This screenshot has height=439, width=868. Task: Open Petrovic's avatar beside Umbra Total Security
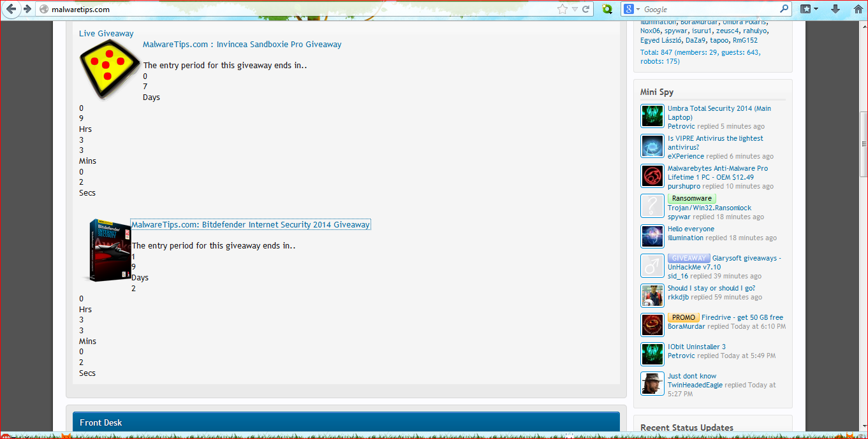(x=652, y=117)
